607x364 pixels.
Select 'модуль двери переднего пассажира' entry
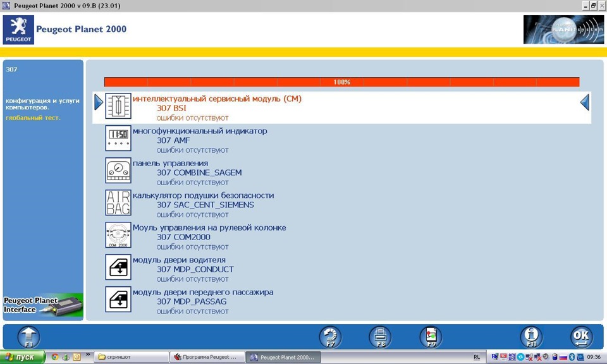203,292
